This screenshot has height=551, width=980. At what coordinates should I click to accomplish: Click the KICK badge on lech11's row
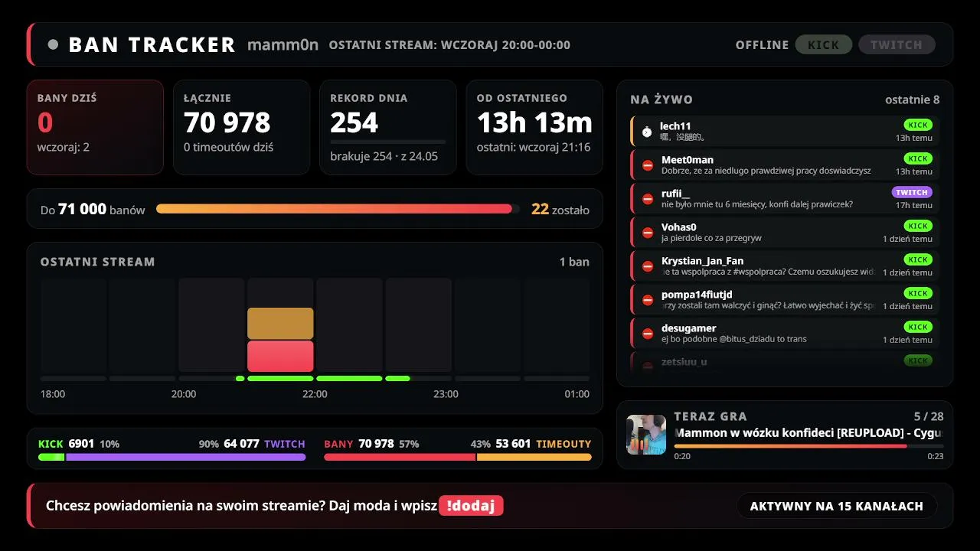pos(918,125)
